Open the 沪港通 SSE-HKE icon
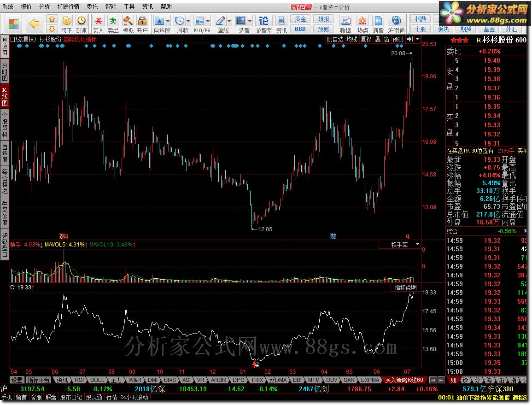532x405 pixels. (396, 24)
